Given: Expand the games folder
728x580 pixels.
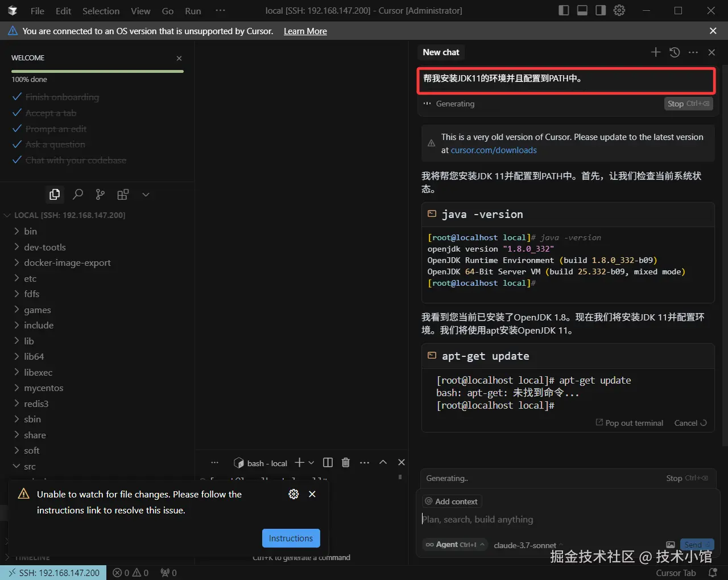Looking at the screenshot, I should (x=97, y=310).
